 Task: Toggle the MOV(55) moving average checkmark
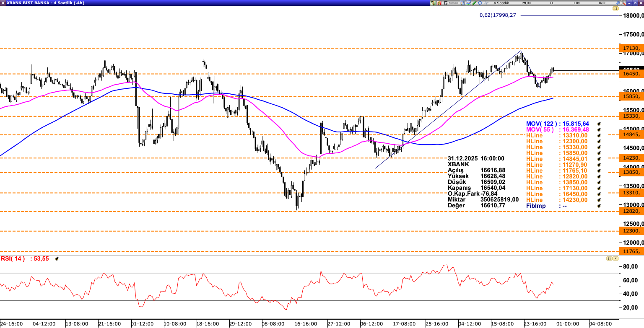[x=599, y=129]
